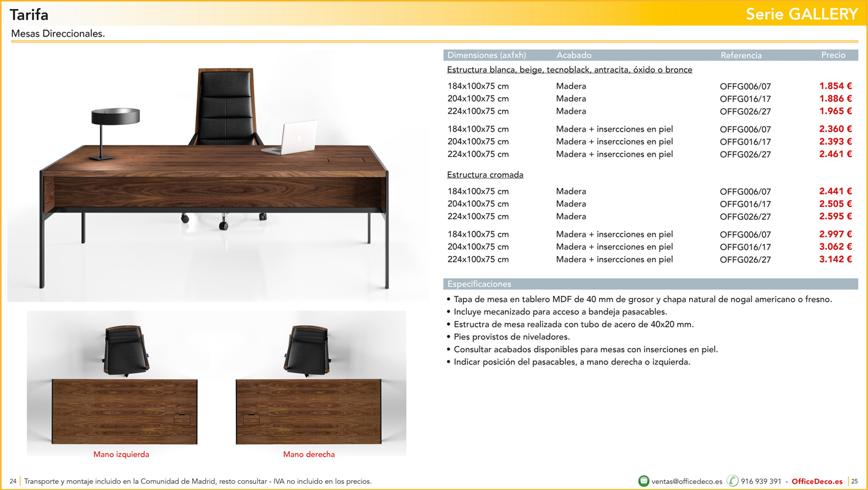Click the 3.142 € price
The width and height of the screenshot is (868, 490).
[836, 259]
